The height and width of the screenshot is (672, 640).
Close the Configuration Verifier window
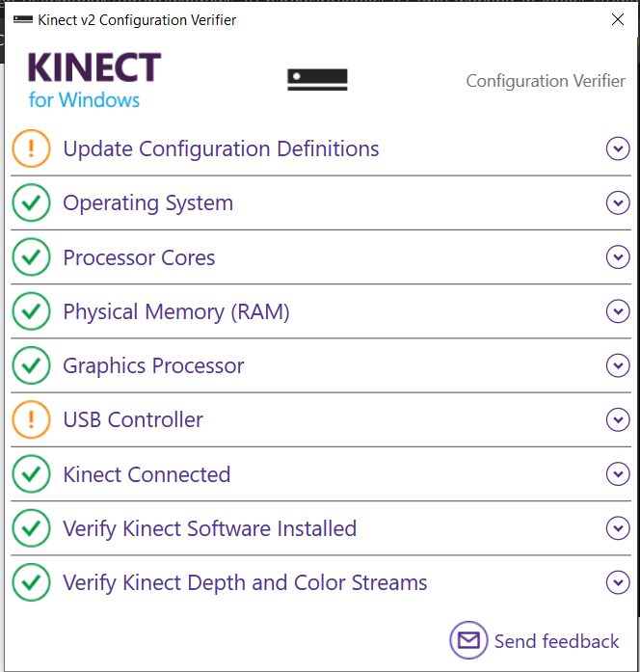[x=618, y=19]
